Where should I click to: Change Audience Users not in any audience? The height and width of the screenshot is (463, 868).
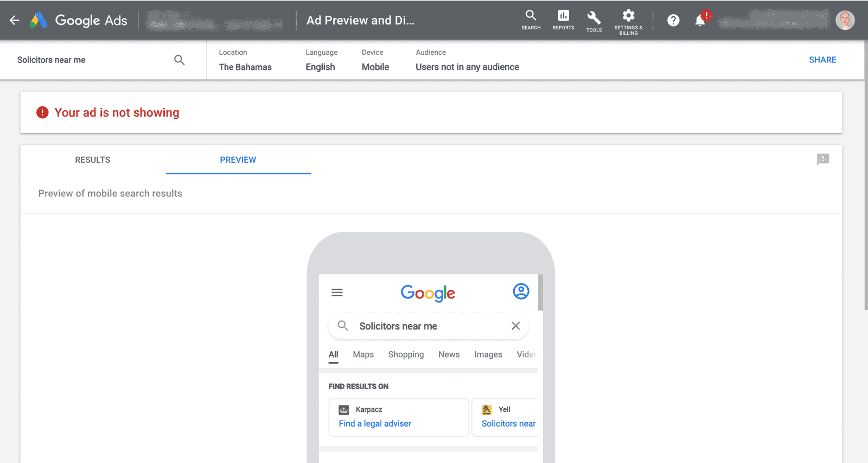(467, 60)
